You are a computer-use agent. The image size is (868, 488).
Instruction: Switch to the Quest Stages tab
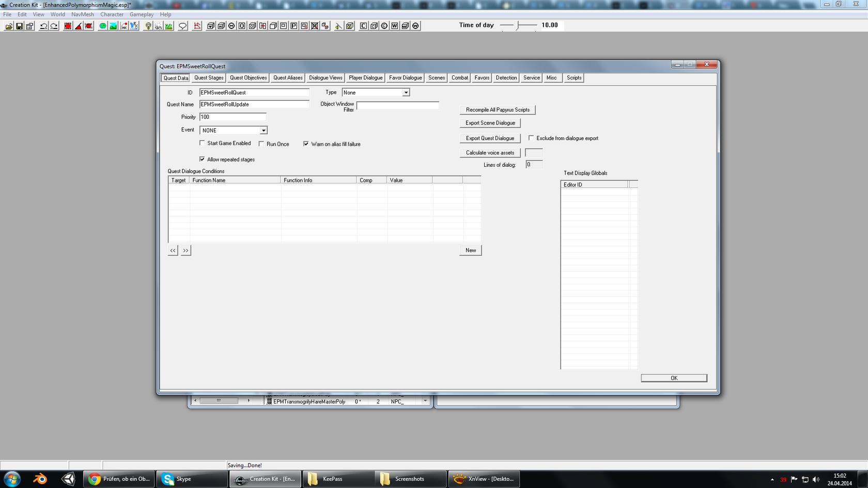pyautogui.click(x=209, y=78)
